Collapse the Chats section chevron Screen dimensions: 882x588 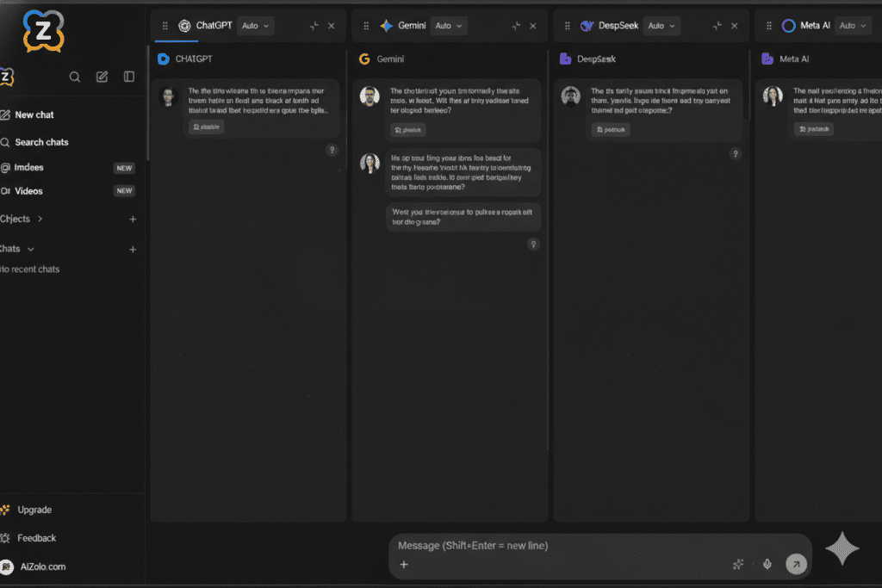(x=31, y=249)
